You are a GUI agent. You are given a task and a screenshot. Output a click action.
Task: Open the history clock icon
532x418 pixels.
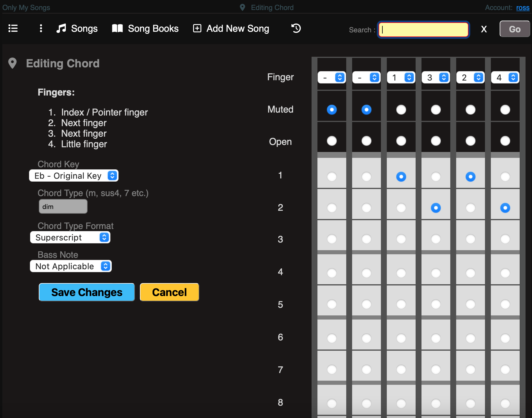point(296,29)
